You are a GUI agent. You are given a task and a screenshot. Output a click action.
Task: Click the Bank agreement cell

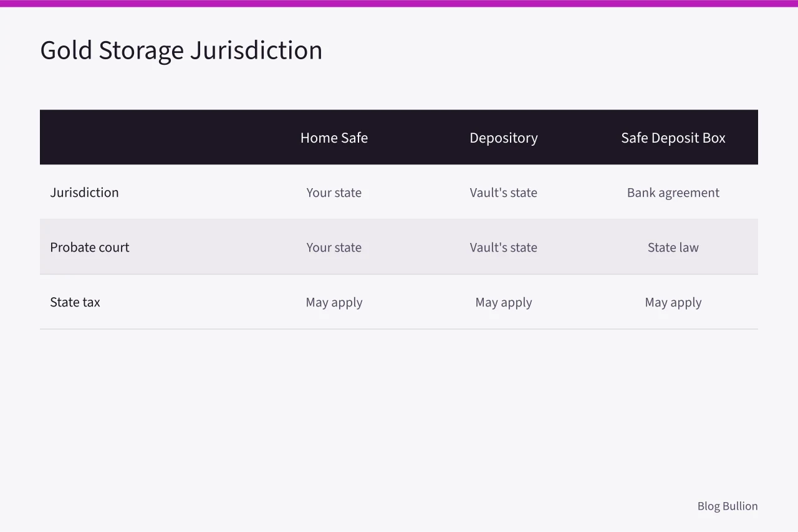(x=673, y=192)
